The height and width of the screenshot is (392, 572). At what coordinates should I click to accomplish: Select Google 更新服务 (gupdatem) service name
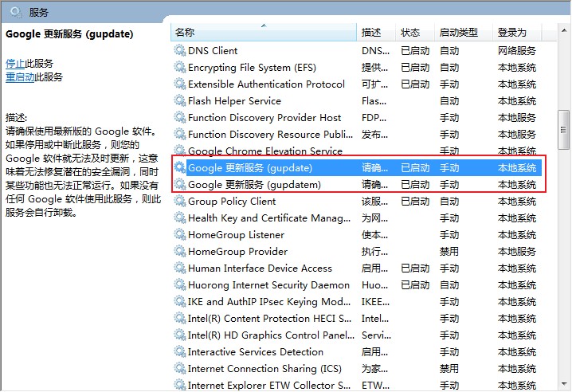point(254,185)
